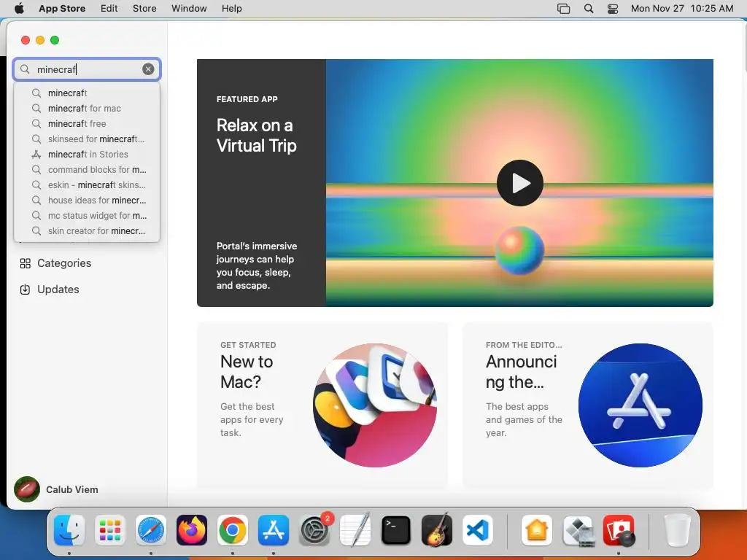
Task: Open the Help menu
Action: (231, 9)
